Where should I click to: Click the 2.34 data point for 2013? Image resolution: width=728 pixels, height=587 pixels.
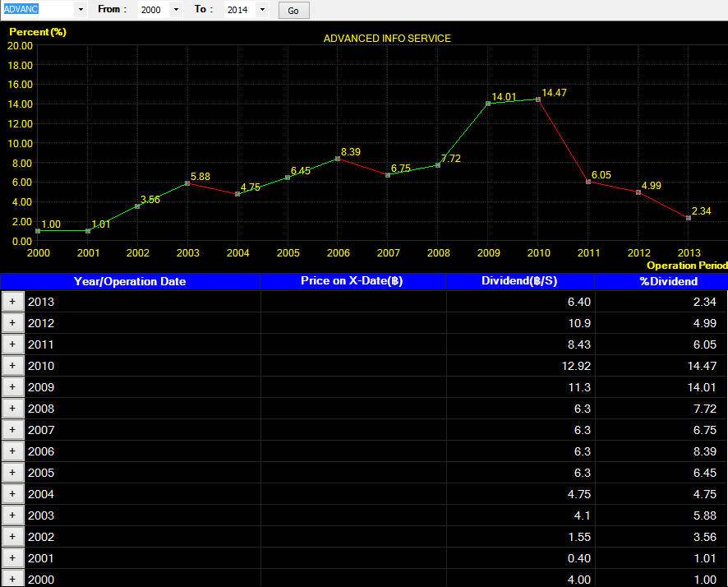click(x=689, y=218)
